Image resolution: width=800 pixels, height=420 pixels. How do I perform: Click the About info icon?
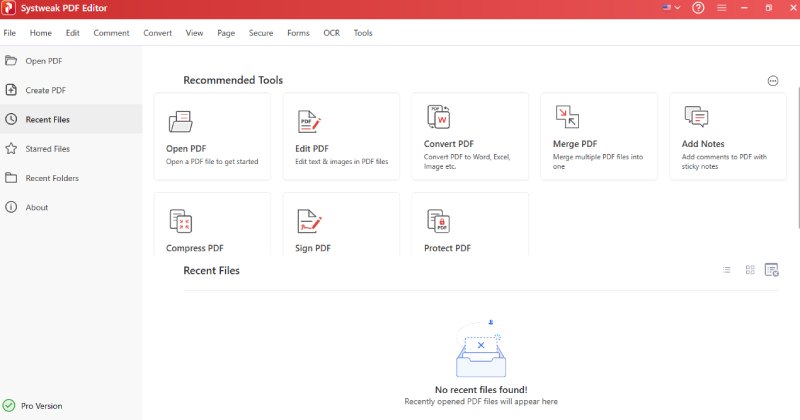(x=11, y=207)
